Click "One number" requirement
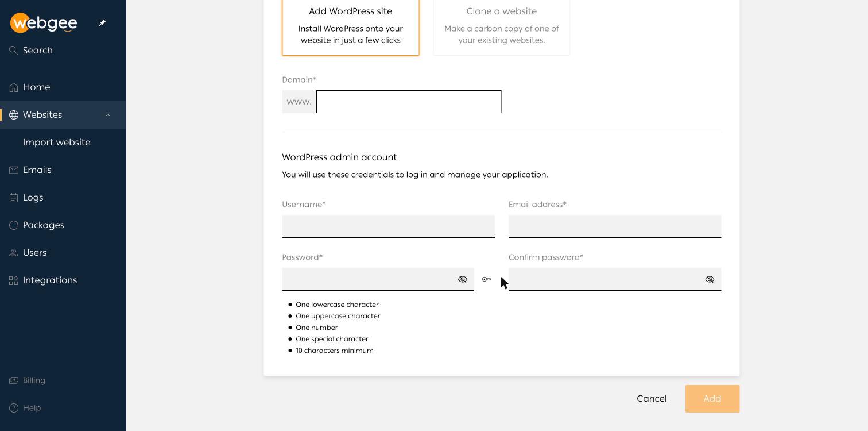Screen dimensions: 868x431 [316, 328]
